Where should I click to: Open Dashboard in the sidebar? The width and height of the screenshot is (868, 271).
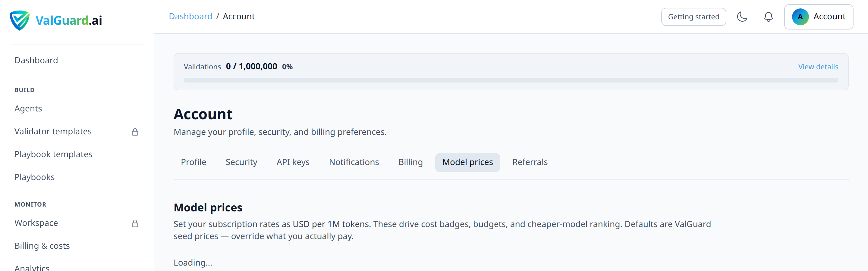[77, 60]
